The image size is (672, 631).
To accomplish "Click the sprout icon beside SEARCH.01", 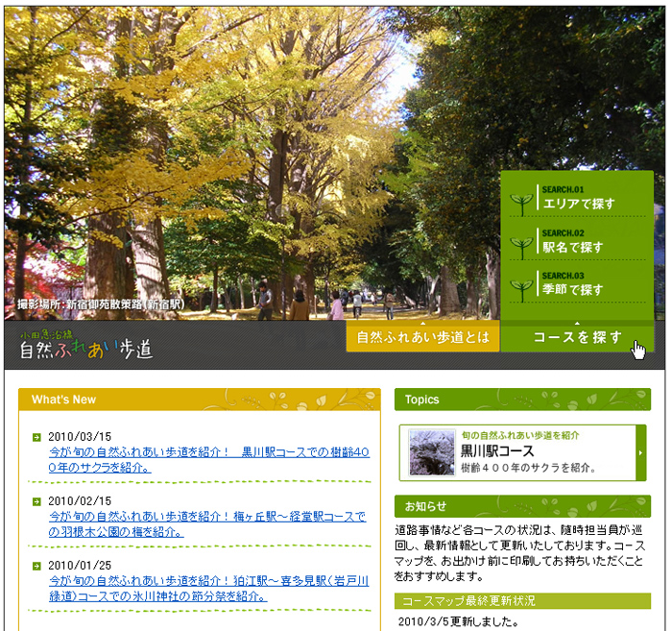I will (x=521, y=205).
